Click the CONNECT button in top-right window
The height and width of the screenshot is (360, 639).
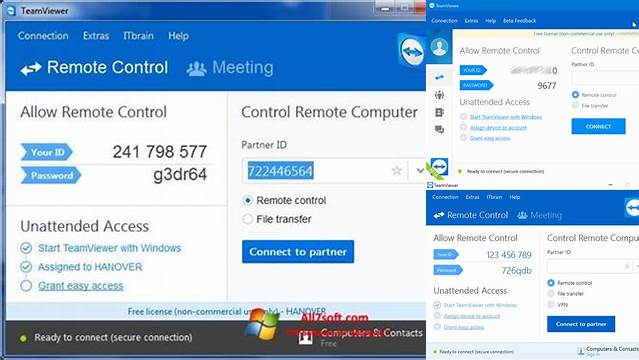[x=598, y=126]
